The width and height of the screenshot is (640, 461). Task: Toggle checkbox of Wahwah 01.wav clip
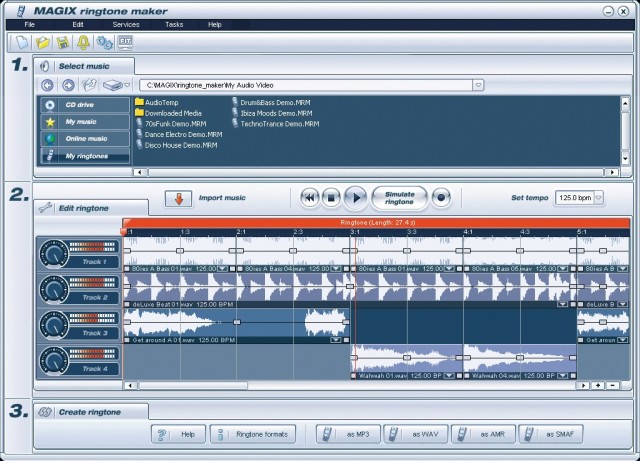(x=354, y=376)
